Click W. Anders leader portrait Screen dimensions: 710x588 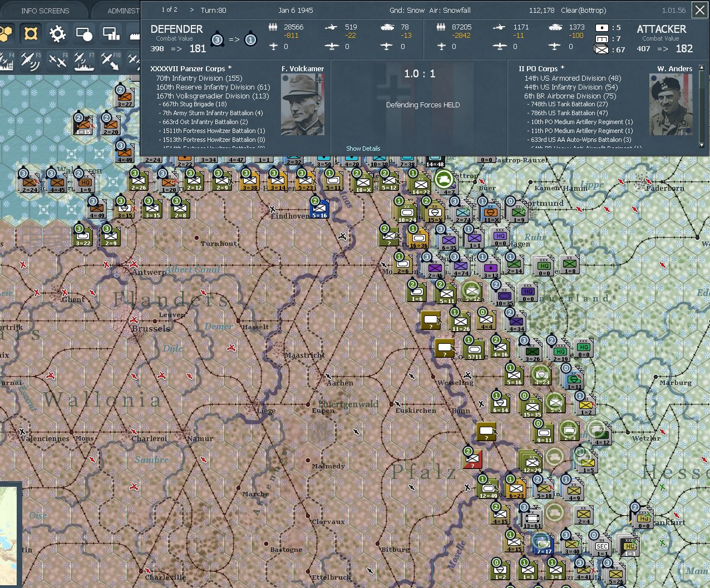tap(671, 105)
